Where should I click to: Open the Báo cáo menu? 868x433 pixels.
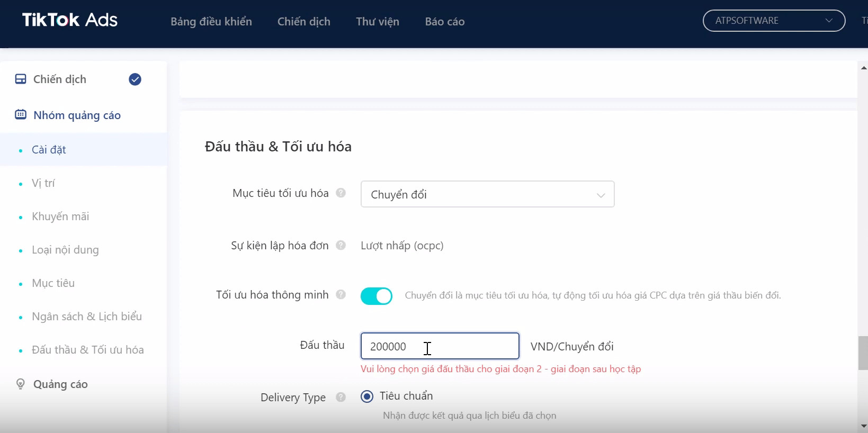click(445, 22)
